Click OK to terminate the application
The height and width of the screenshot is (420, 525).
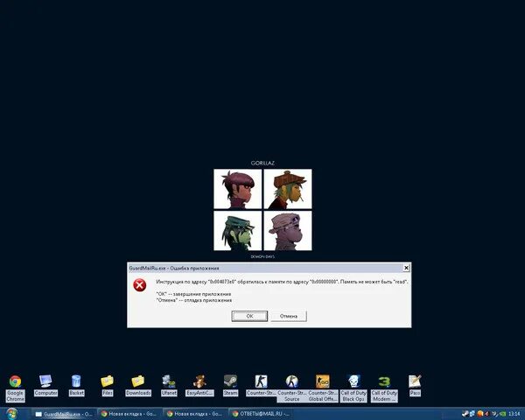click(249, 316)
